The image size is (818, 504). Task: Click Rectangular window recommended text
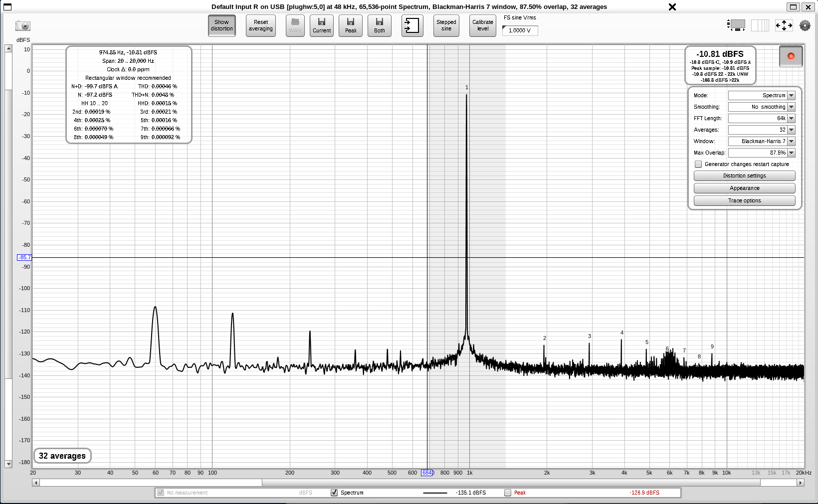coord(128,78)
